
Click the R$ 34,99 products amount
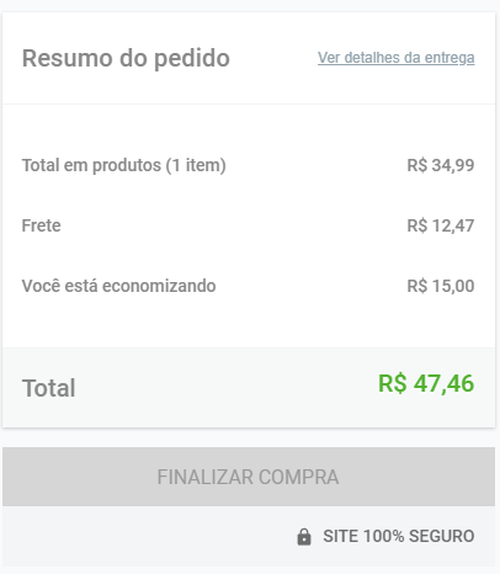441,165
